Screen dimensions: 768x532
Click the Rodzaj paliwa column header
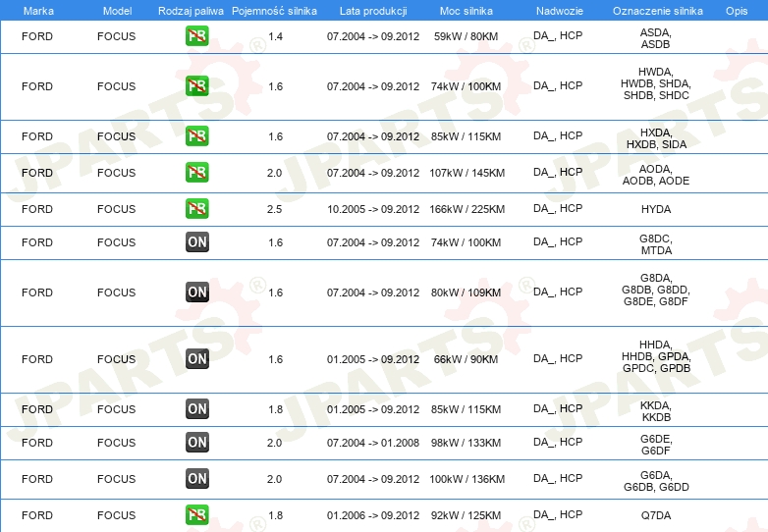click(191, 11)
